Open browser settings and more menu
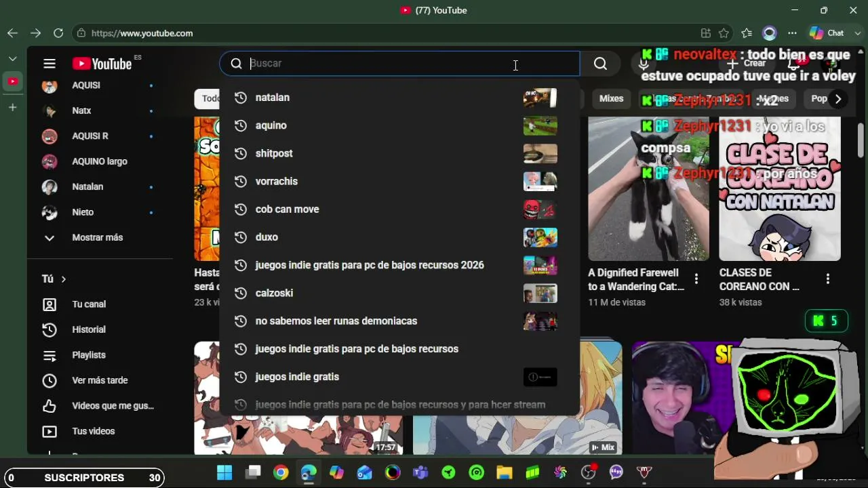Screen dimensions: 868x488 792,33
